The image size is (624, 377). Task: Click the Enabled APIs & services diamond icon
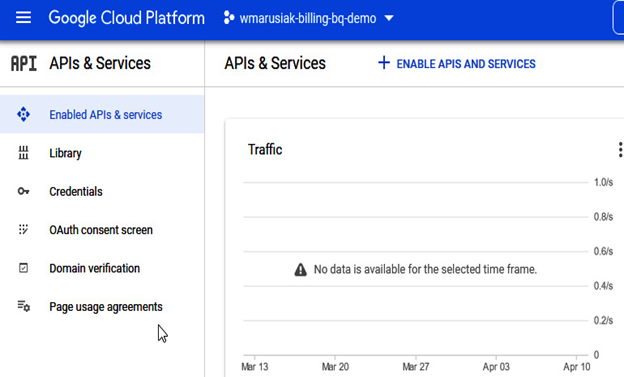click(23, 114)
